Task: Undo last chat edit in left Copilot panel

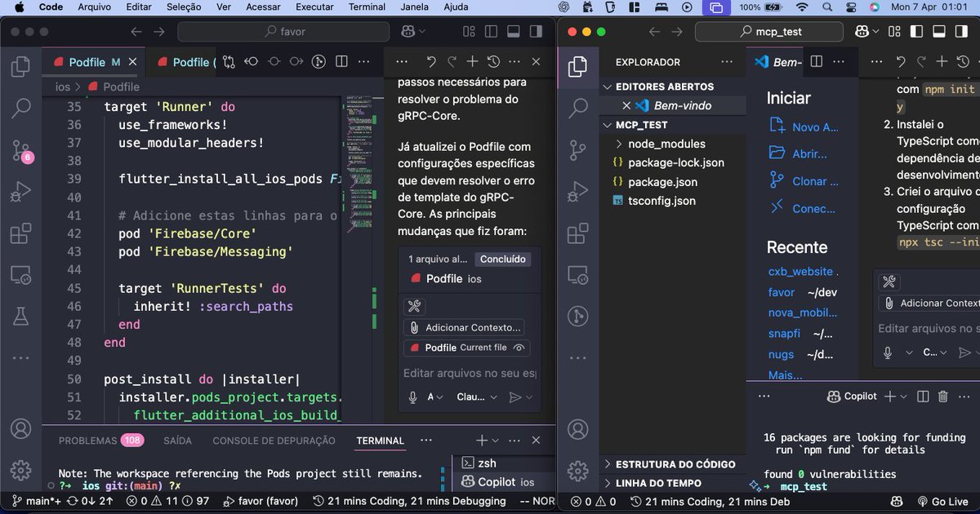Action: click(x=430, y=62)
